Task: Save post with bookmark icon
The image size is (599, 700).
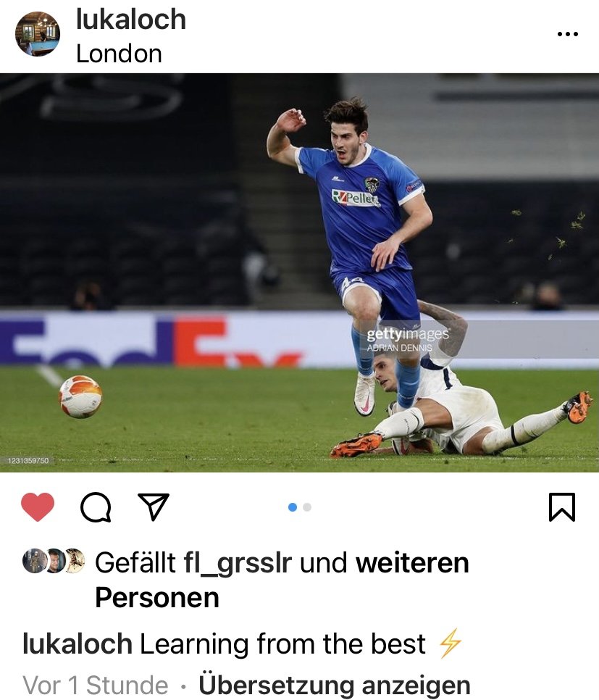Action: pyautogui.click(x=561, y=507)
